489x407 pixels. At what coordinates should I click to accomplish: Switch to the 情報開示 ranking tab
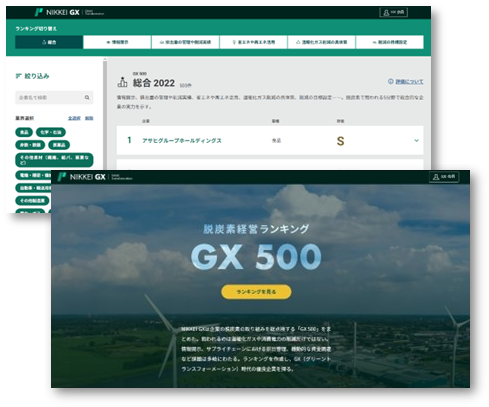point(117,42)
